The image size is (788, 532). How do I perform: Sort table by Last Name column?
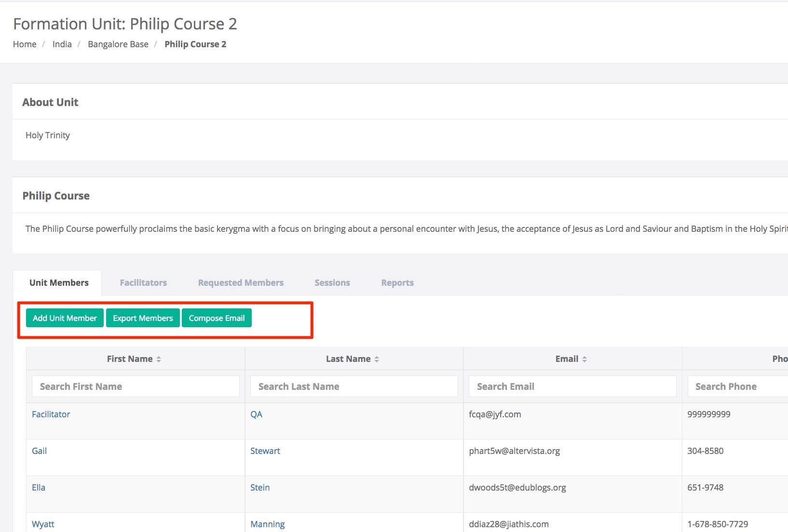(352, 359)
